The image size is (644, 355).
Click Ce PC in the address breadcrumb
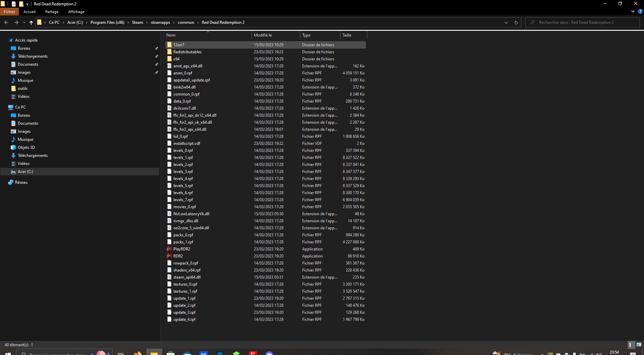click(54, 22)
